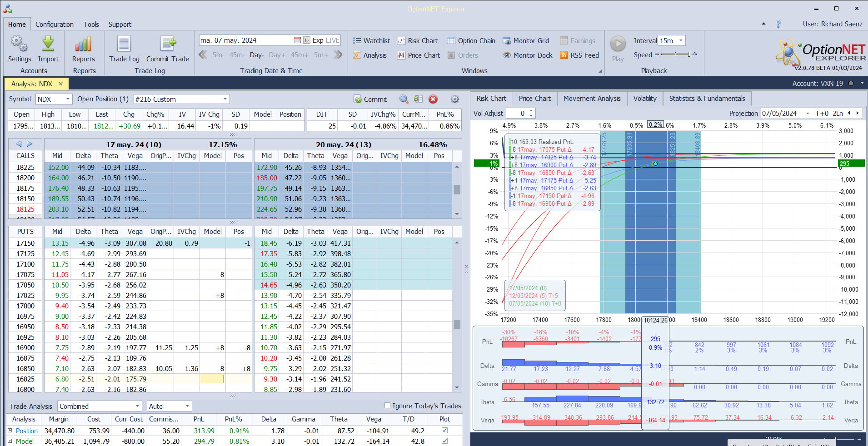Step back 45 minutes with 45m-

pos(237,55)
